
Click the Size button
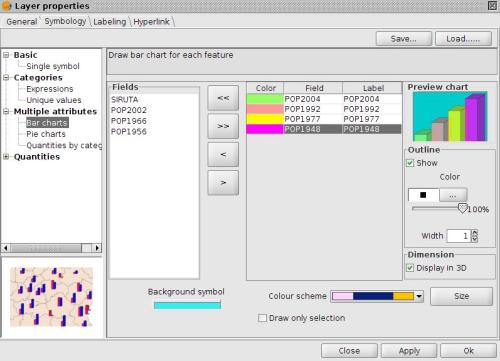click(461, 296)
